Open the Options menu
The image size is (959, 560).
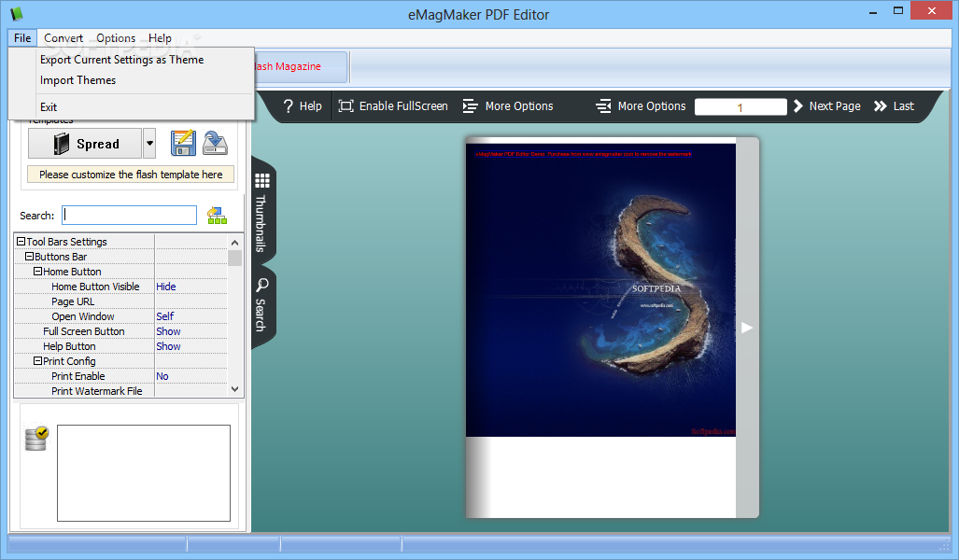pos(116,38)
